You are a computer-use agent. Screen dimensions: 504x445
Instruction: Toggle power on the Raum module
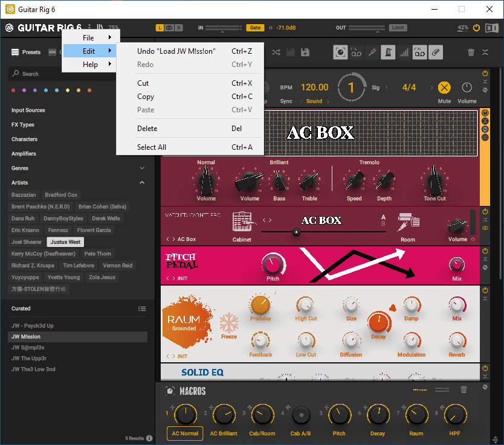point(485,290)
